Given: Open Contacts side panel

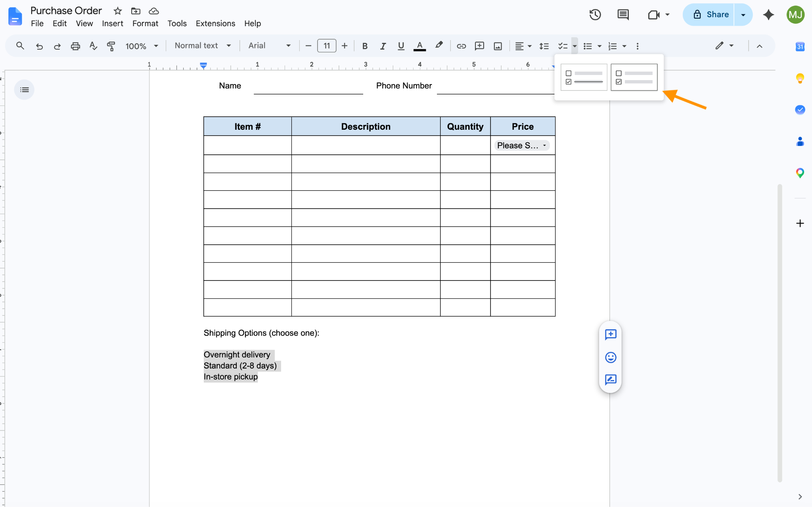Looking at the screenshot, I should point(800,141).
